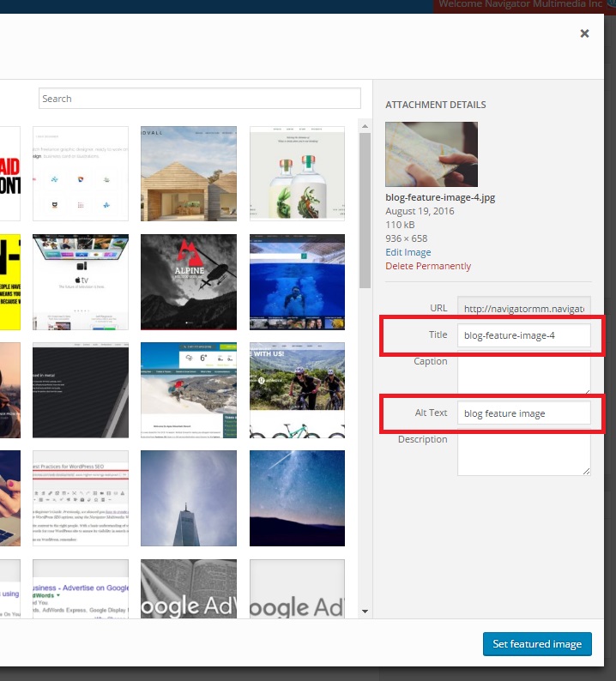Screen dimensions: 616x681
Task: Select the WordPress SEO editor screenshot thumbnail
Action: click(81, 498)
